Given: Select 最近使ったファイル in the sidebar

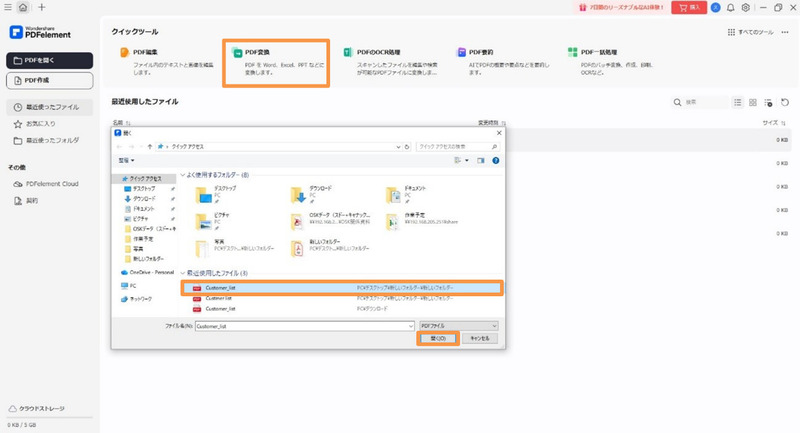Looking at the screenshot, I should [49, 107].
